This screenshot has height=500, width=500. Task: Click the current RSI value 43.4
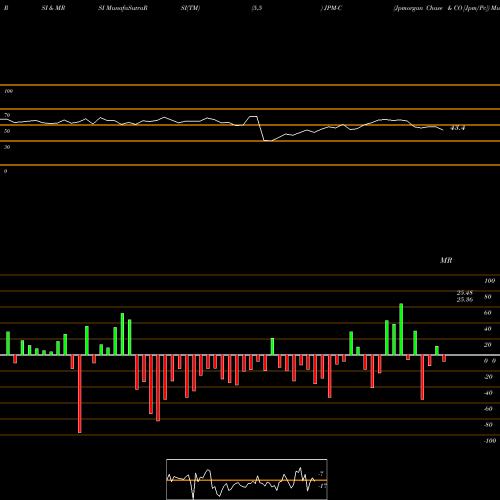pos(457,128)
